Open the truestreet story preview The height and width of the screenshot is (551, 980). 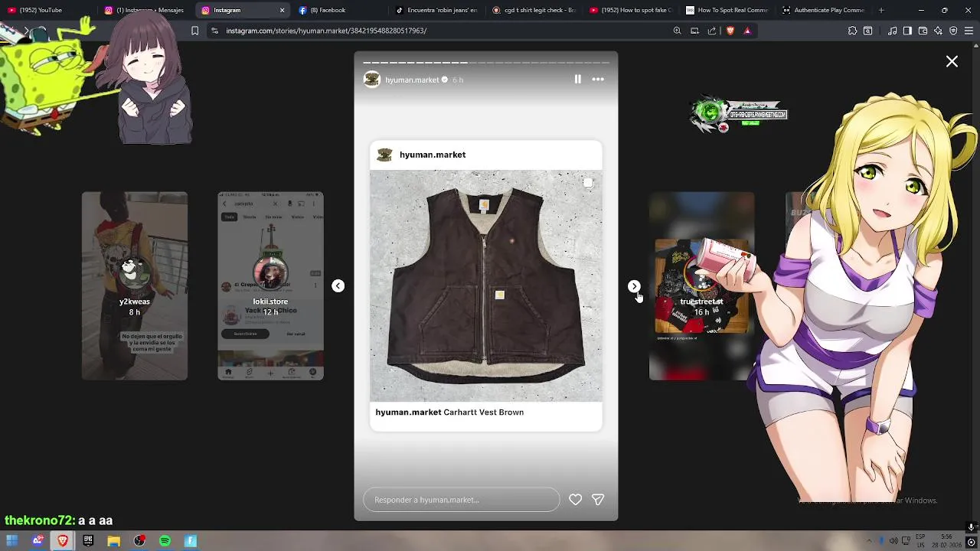(701, 285)
